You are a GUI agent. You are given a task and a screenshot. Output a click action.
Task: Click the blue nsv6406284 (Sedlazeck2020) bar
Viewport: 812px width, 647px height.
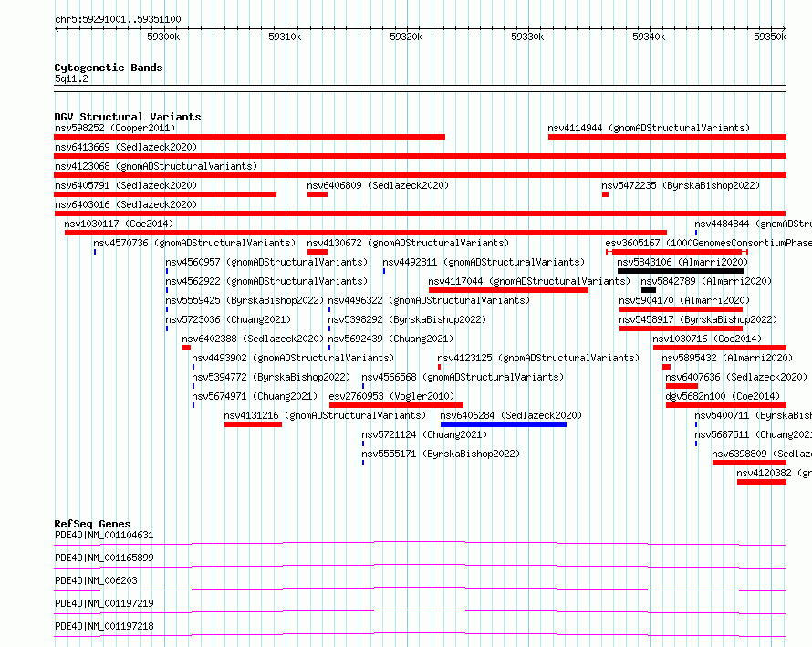pyautogui.click(x=504, y=424)
